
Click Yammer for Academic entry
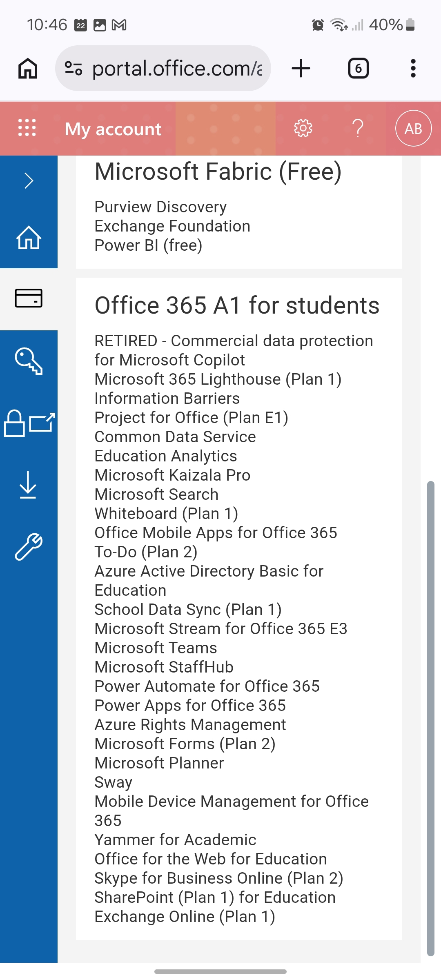175,840
